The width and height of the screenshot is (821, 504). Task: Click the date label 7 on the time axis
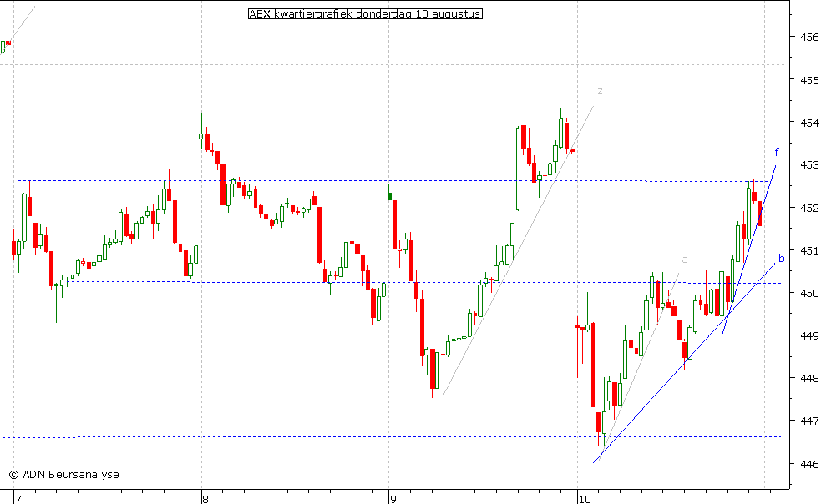18,499
